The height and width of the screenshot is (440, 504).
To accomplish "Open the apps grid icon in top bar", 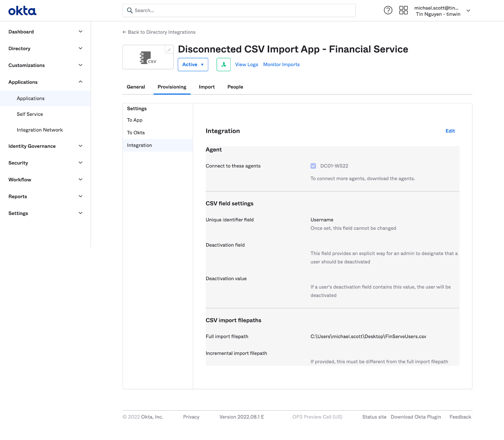I will coord(404,10).
